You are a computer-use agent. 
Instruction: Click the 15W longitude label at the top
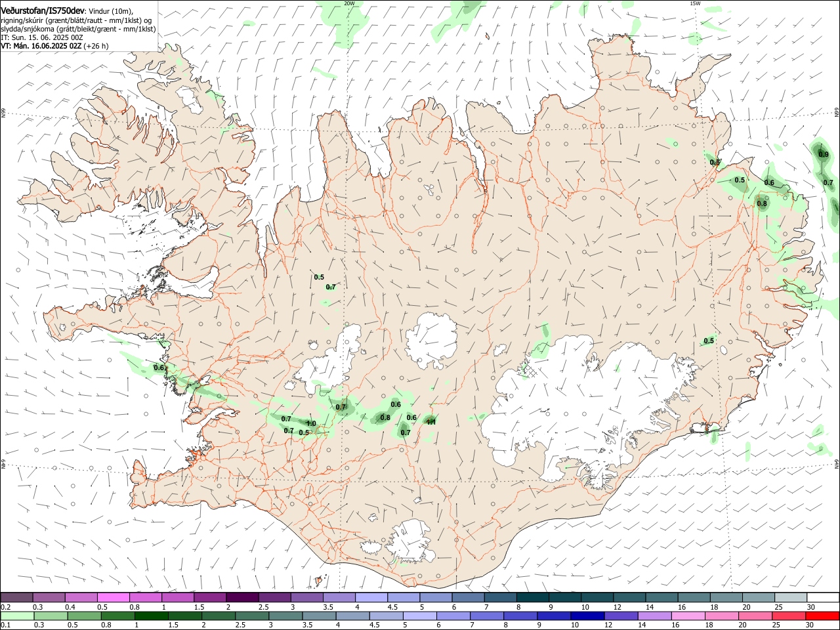(x=695, y=3)
